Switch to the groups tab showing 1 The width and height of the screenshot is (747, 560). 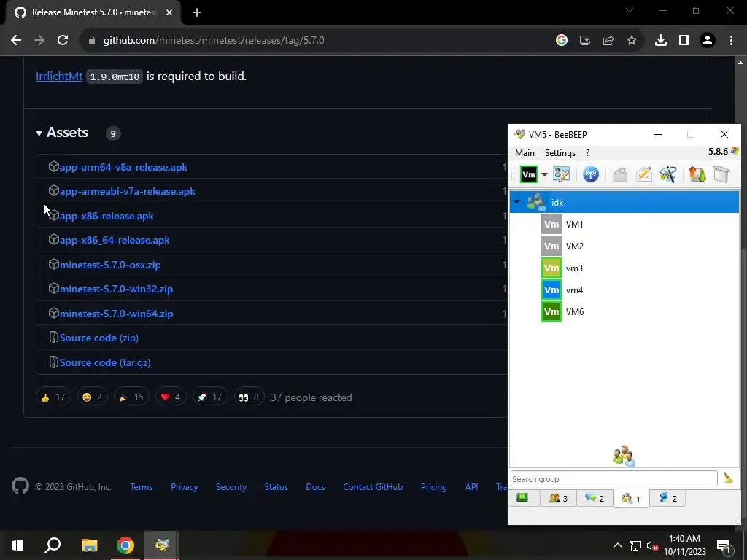tap(631, 499)
